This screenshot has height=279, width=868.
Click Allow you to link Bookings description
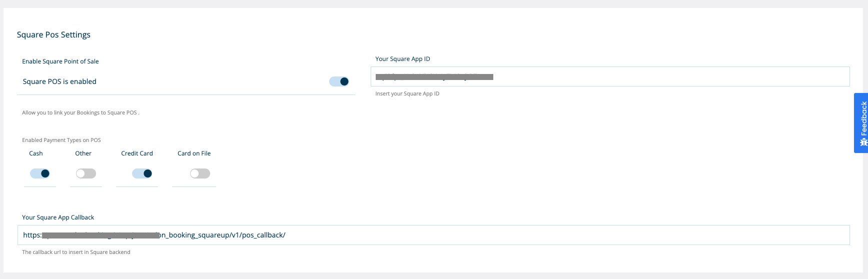81,112
